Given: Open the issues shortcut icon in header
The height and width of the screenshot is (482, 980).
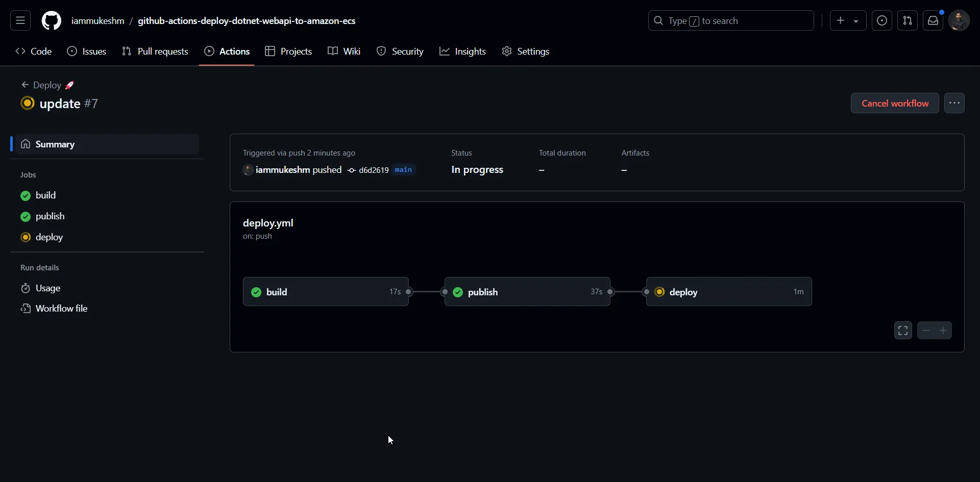Looking at the screenshot, I should coord(881,21).
